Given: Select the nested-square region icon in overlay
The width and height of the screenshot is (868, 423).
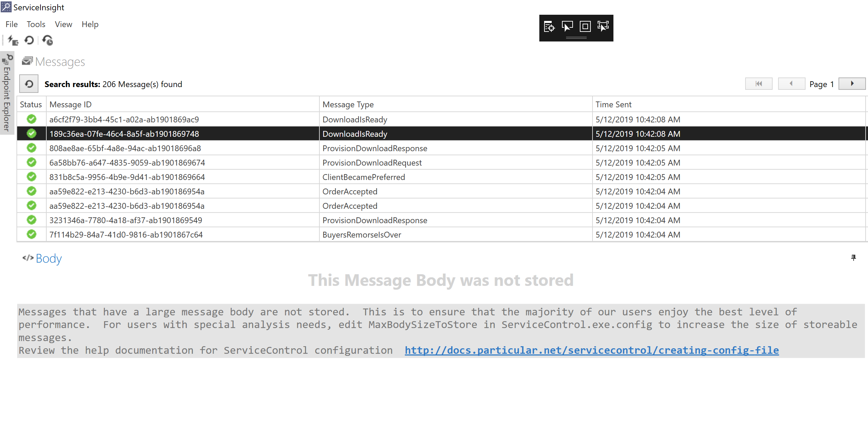Looking at the screenshot, I should pyautogui.click(x=585, y=27).
